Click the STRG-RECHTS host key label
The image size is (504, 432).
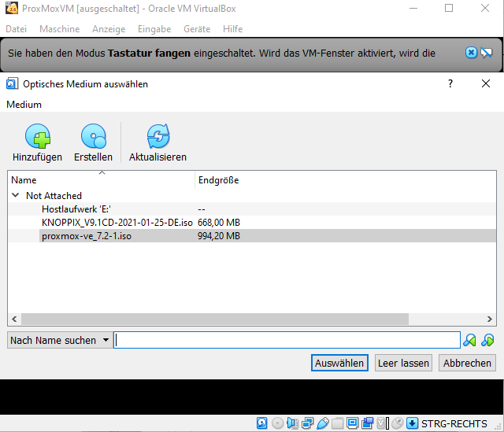point(454,423)
